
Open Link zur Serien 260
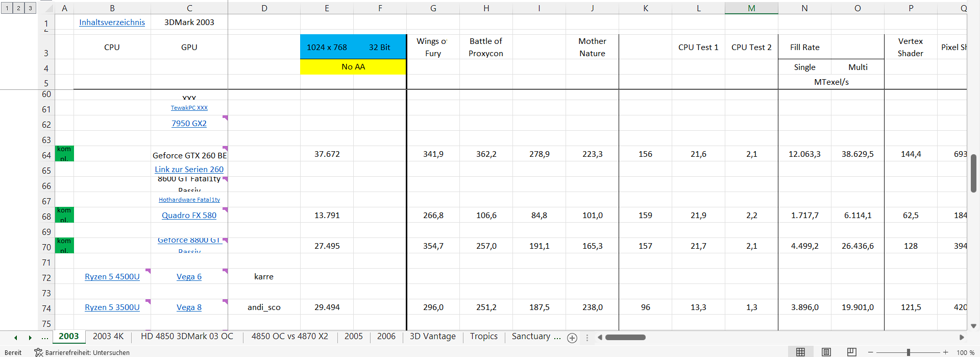click(189, 169)
